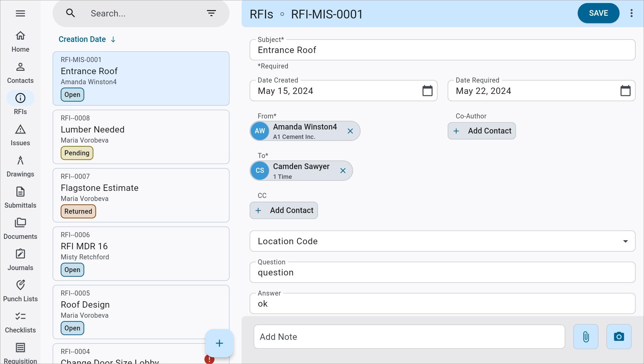Image resolution: width=644 pixels, height=364 pixels.
Task: Add a CC contact
Action: [283, 210]
